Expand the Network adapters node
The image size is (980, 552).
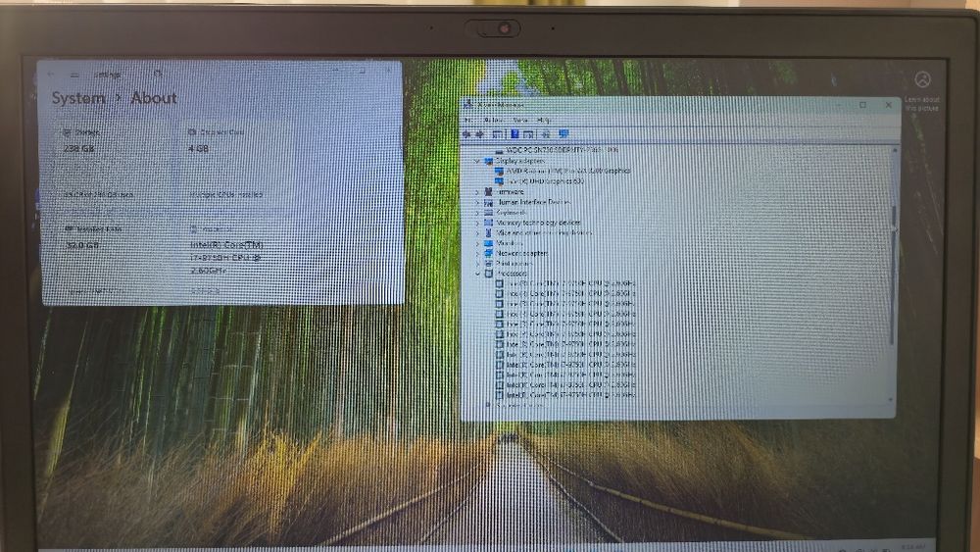[x=477, y=253]
